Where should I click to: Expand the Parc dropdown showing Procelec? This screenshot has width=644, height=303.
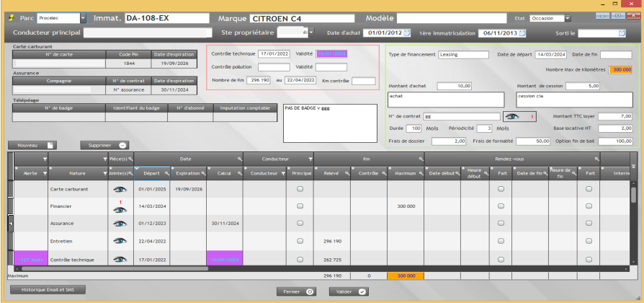coord(82,18)
